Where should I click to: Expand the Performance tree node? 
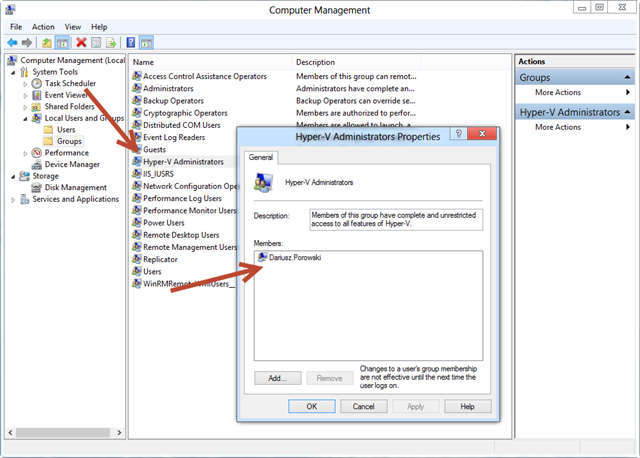pyautogui.click(x=25, y=154)
